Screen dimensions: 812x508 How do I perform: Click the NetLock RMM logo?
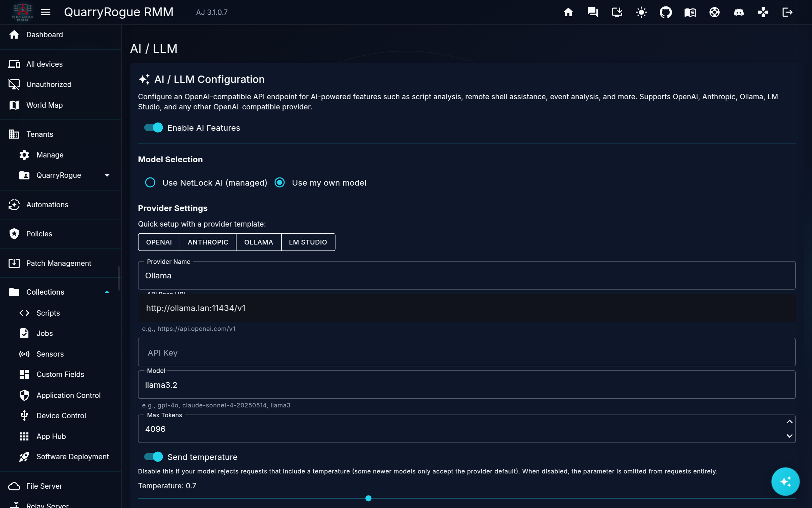pyautogui.click(x=23, y=12)
